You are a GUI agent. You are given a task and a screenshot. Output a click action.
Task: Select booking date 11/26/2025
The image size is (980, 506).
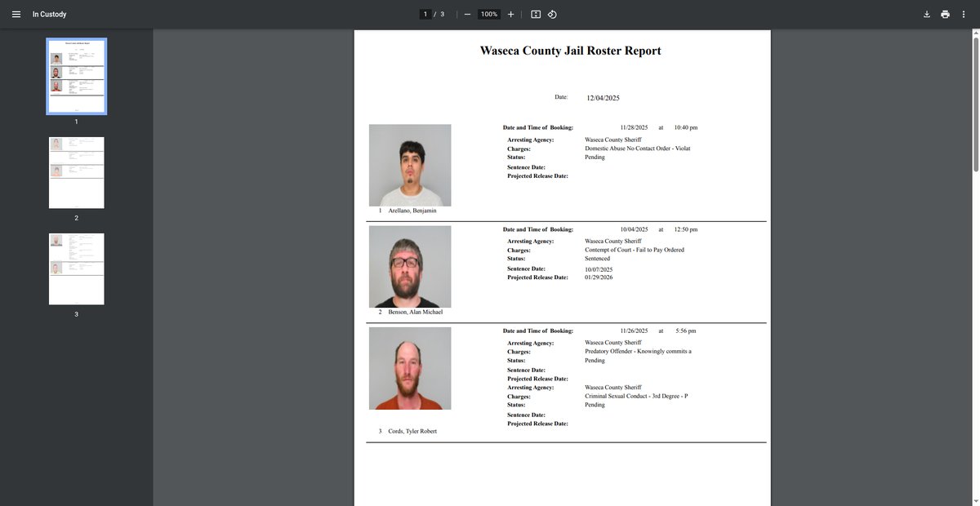pyautogui.click(x=634, y=331)
